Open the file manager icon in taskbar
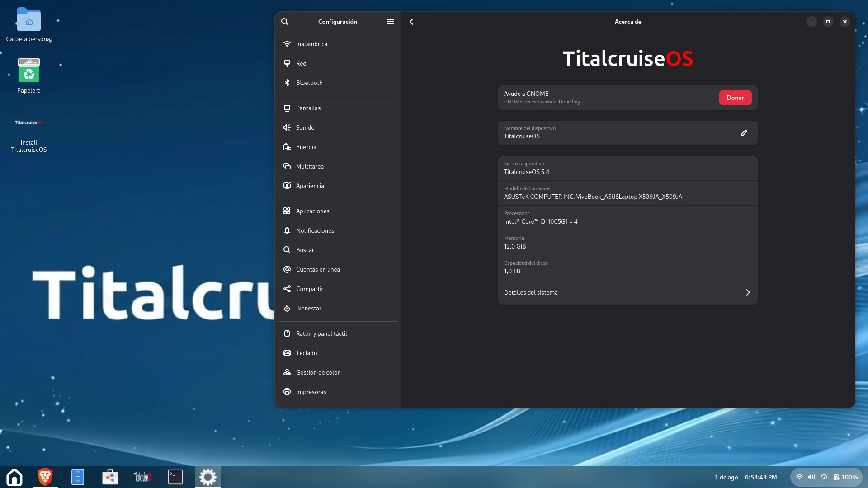 coord(78,477)
